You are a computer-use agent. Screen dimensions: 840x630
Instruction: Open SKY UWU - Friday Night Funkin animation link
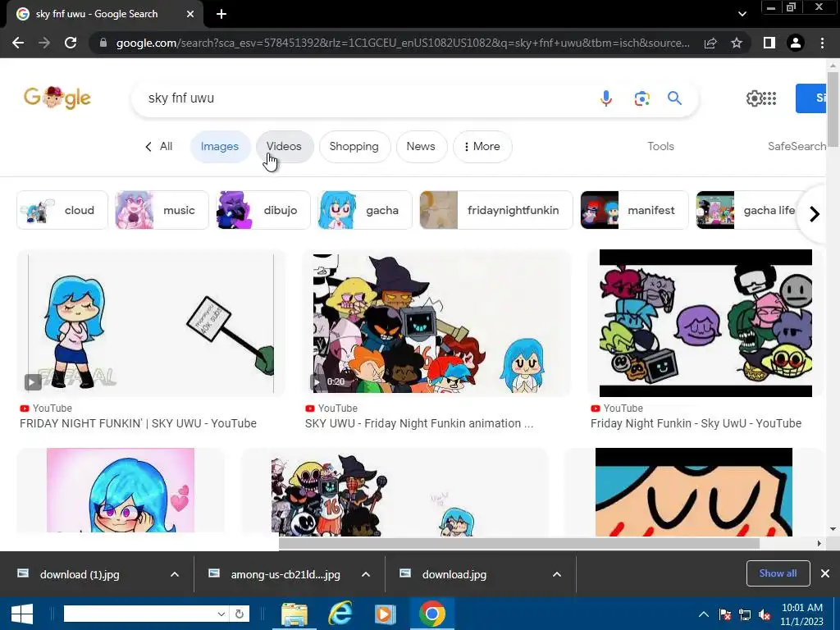click(419, 423)
